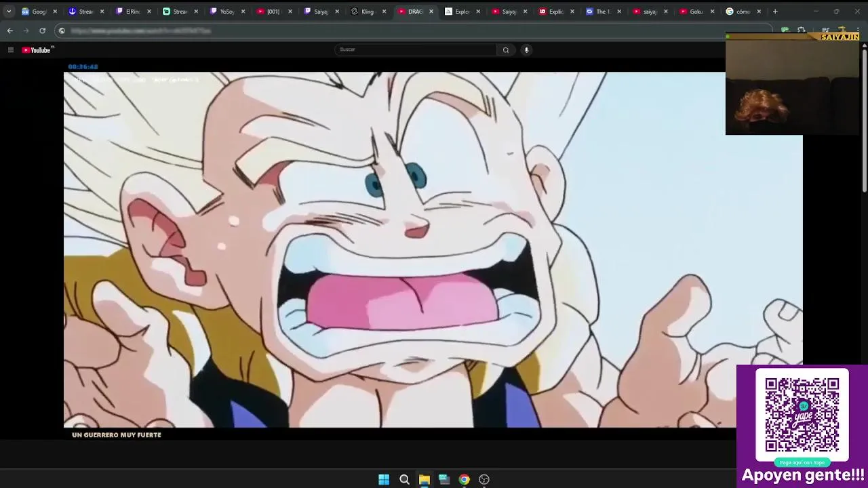Screen dimensions: 868x488
Task: Go back to the previous page
Action: [9, 30]
